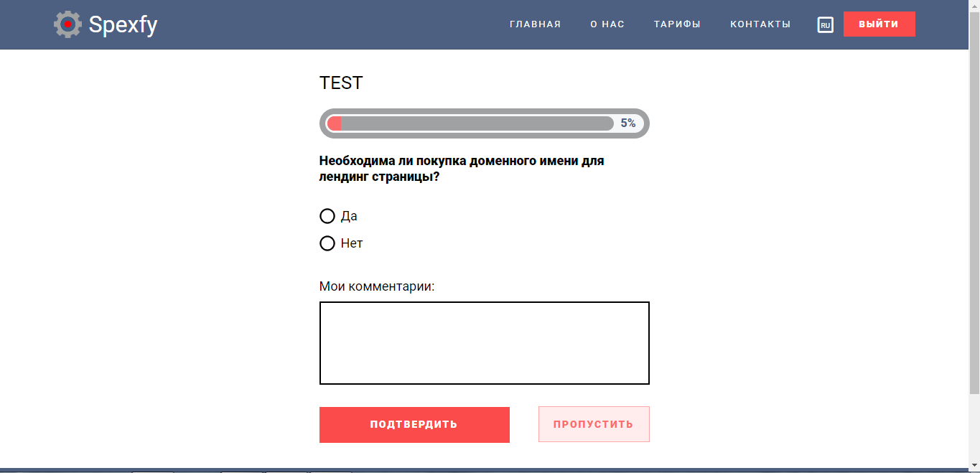This screenshot has height=473, width=980.
Task: Click the domain name question text
Action: coord(462,169)
